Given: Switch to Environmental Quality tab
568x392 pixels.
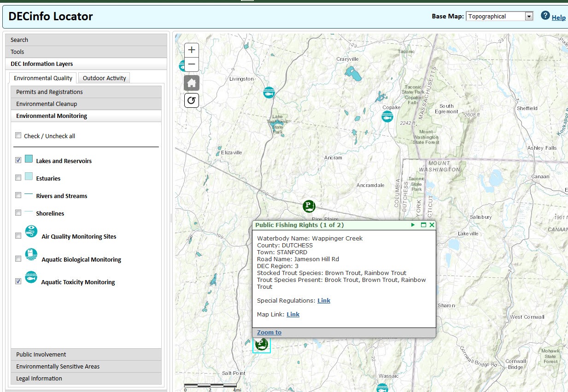Looking at the screenshot, I should point(43,78).
